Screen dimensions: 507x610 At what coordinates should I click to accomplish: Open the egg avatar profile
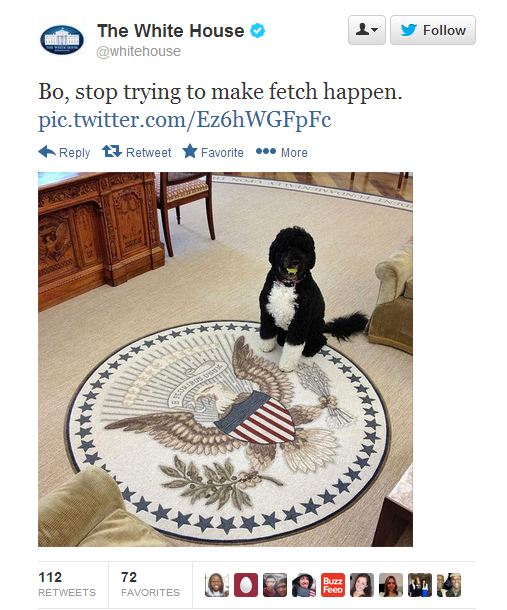(x=246, y=585)
